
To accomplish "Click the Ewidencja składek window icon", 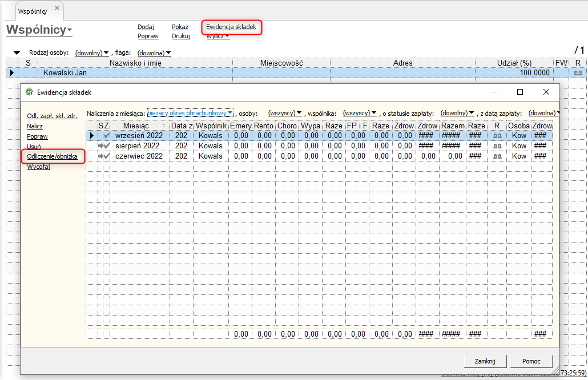I will pyautogui.click(x=29, y=92).
